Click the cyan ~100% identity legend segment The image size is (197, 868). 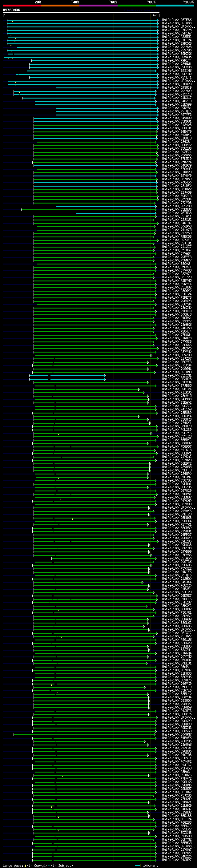point(175,6)
